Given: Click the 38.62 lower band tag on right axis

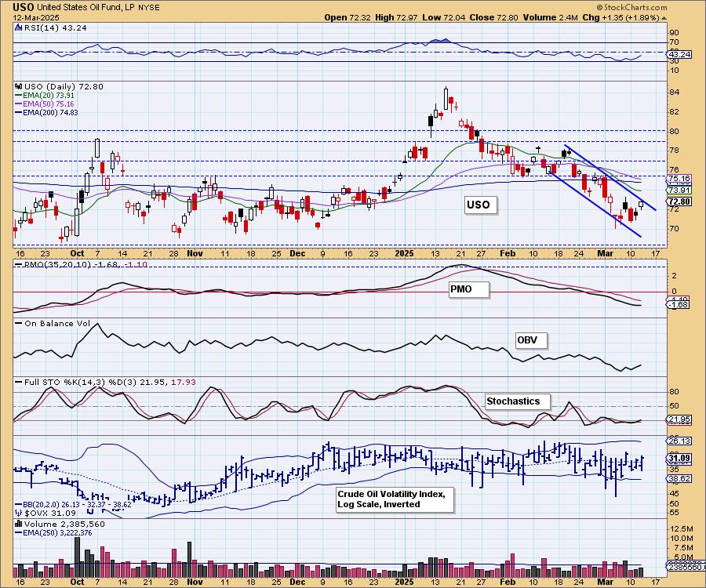Looking at the screenshot, I should coord(679,479).
